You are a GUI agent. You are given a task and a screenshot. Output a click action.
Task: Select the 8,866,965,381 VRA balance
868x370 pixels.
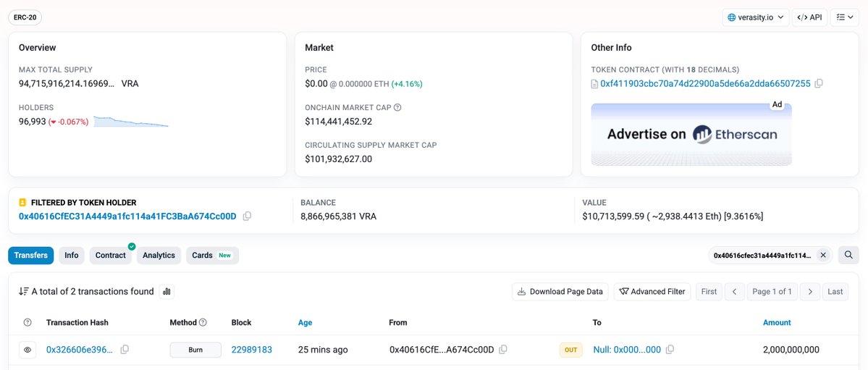coord(338,216)
